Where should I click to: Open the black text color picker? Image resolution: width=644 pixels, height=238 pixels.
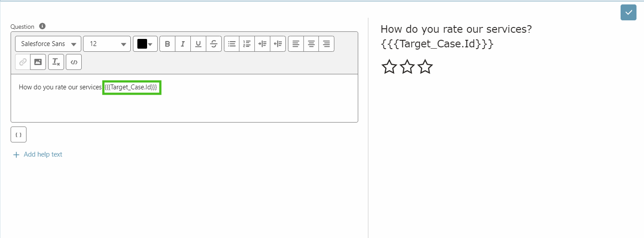145,44
